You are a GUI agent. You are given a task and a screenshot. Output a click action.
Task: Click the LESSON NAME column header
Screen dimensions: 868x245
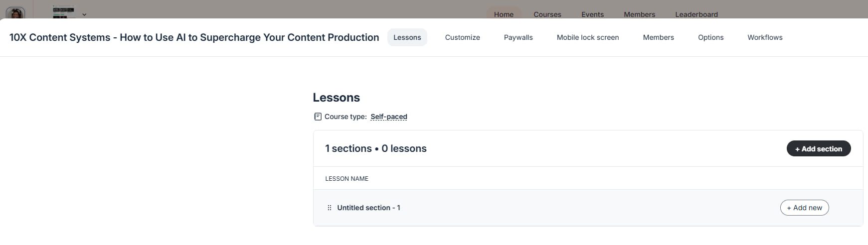pos(347,178)
